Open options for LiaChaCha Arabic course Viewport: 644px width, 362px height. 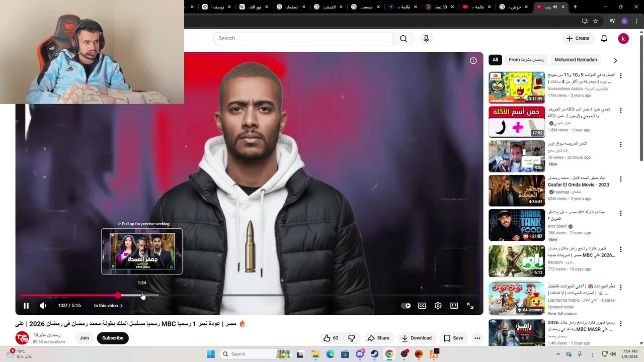point(620,288)
